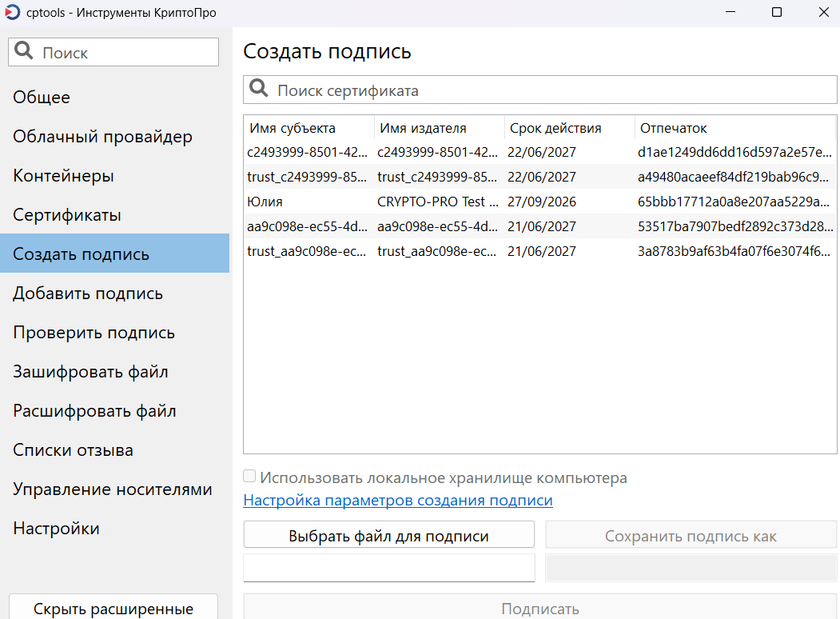The image size is (840, 619).
Task: Open the Контейнеры section
Action: pos(114,175)
